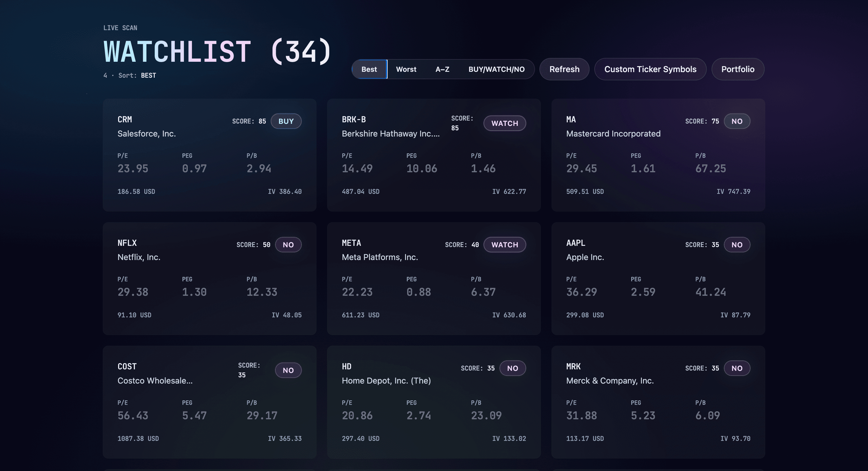Image resolution: width=868 pixels, height=471 pixels.
Task: Click META price 611.23 USD
Action: tap(360, 315)
